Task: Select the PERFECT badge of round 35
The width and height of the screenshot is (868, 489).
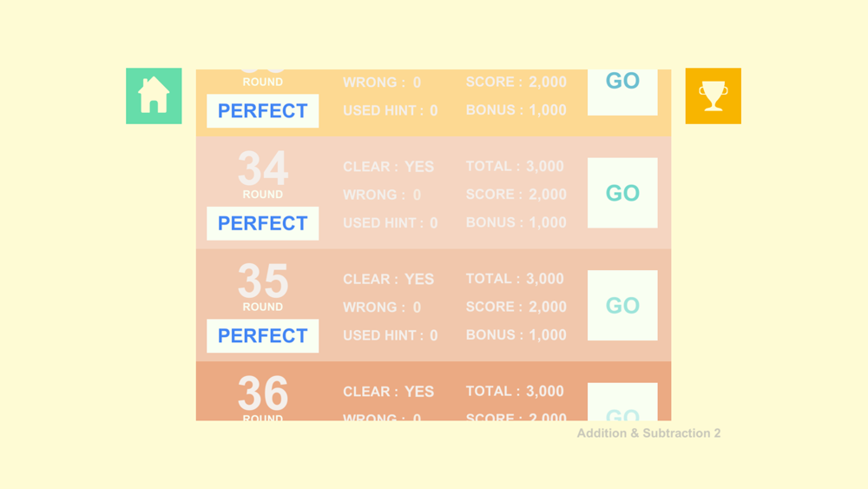Action: 262,335
